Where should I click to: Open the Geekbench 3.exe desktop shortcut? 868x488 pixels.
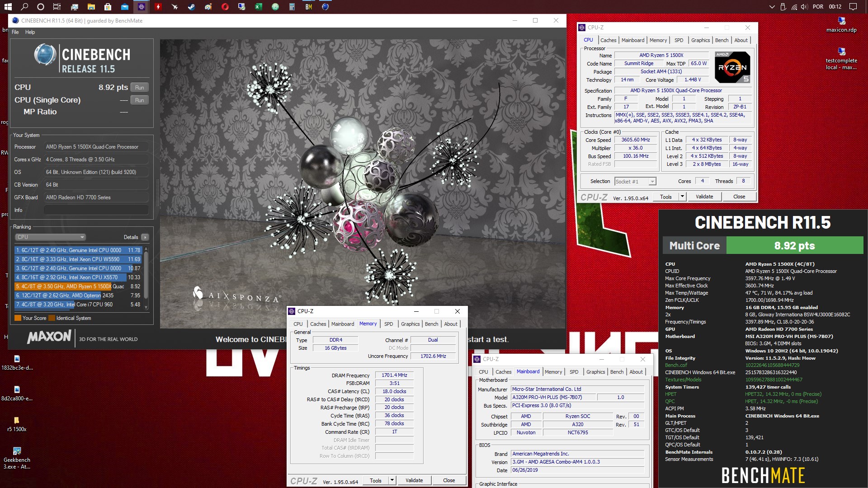pyautogui.click(x=17, y=458)
